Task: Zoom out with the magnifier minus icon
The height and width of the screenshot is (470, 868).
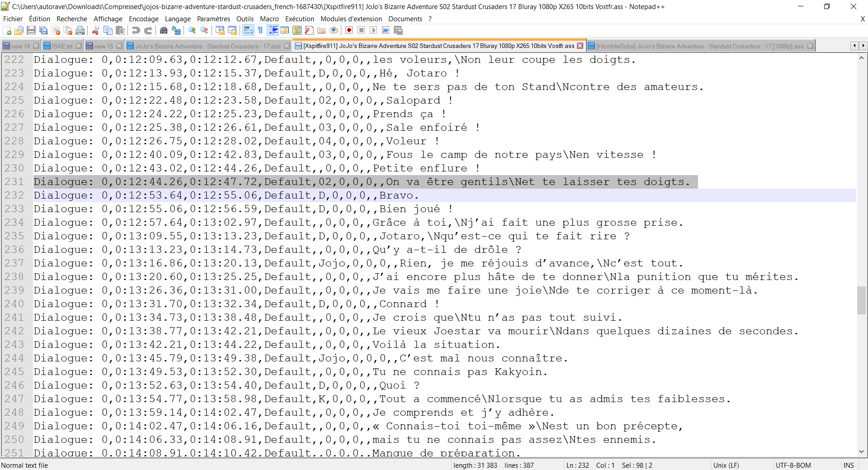Action: tap(204, 30)
